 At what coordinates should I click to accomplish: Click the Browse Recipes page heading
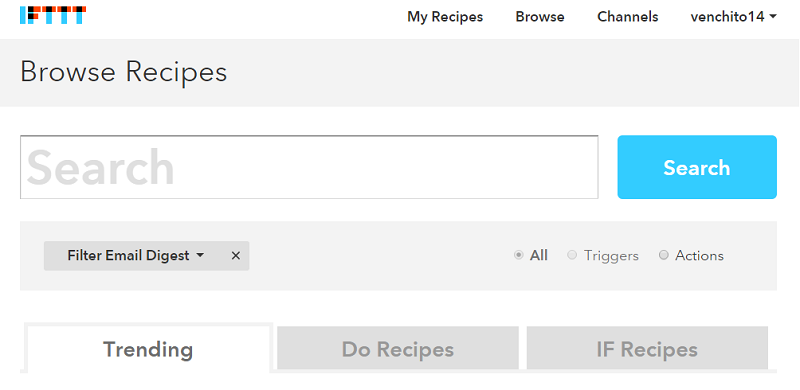tap(123, 72)
